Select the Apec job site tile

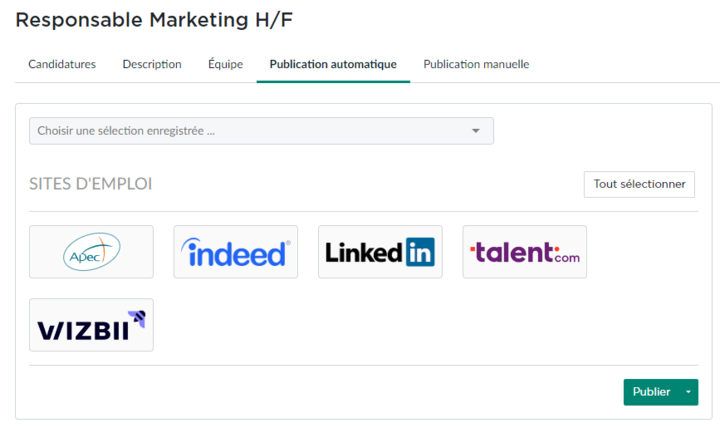tap(91, 252)
